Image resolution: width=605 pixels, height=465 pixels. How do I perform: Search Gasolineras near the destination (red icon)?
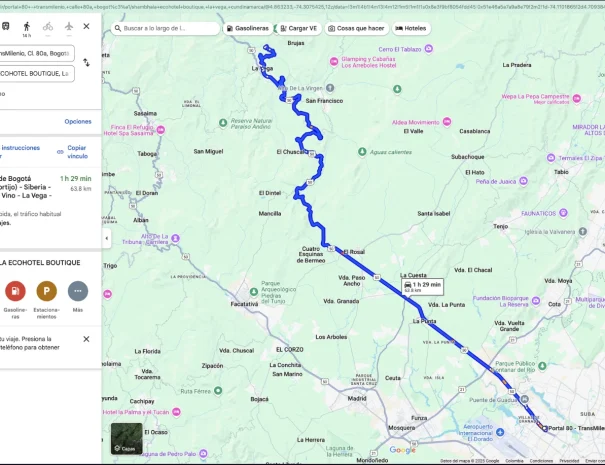click(x=15, y=291)
